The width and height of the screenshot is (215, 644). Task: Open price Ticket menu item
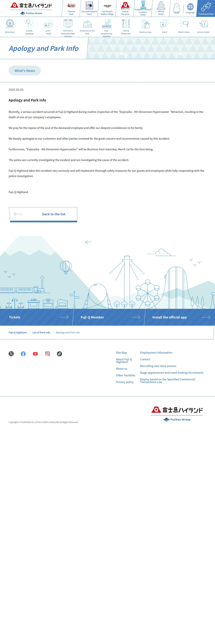pyautogui.click(x=49, y=27)
